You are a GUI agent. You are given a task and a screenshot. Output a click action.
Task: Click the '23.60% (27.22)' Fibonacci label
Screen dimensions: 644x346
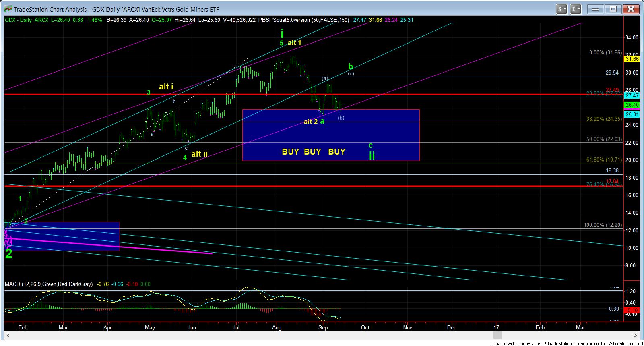click(x=604, y=93)
